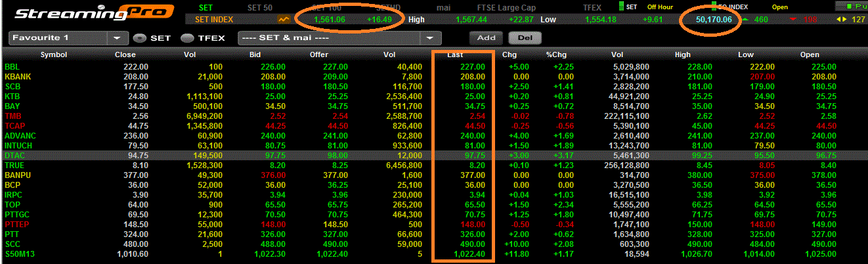Click S50M13's last price 1,022.40
Viewport: 868px width, 264px height.
tap(469, 254)
